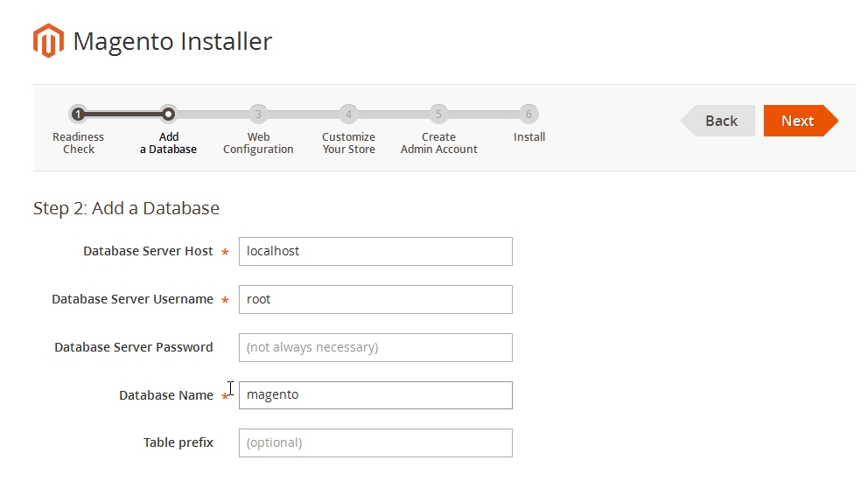The width and height of the screenshot is (868, 481).
Task: Open the Create Admin Account step label
Action: [x=438, y=143]
